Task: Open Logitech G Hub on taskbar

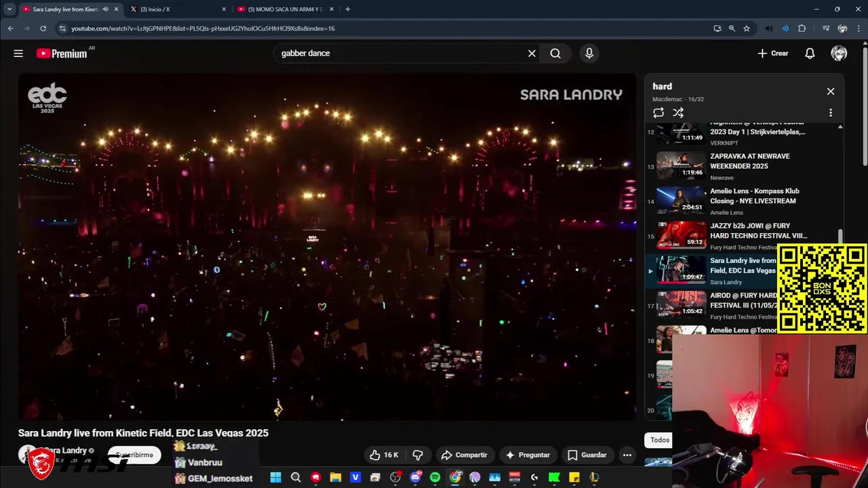Action: pos(534,478)
